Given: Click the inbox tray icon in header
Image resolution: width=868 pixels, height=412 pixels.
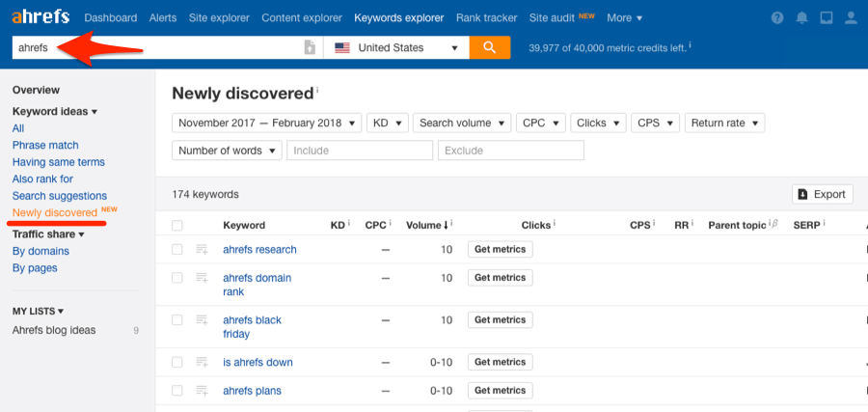Looking at the screenshot, I should pyautogui.click(x=826, y=17).
